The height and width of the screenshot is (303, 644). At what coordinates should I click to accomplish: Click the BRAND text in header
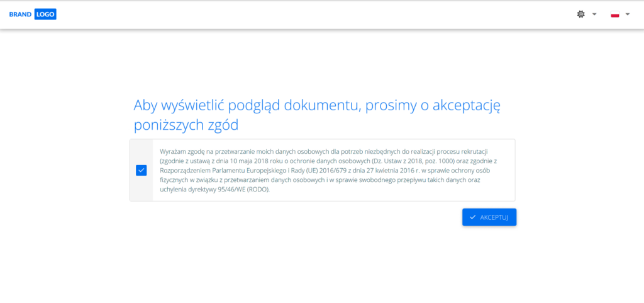[21, 14]
